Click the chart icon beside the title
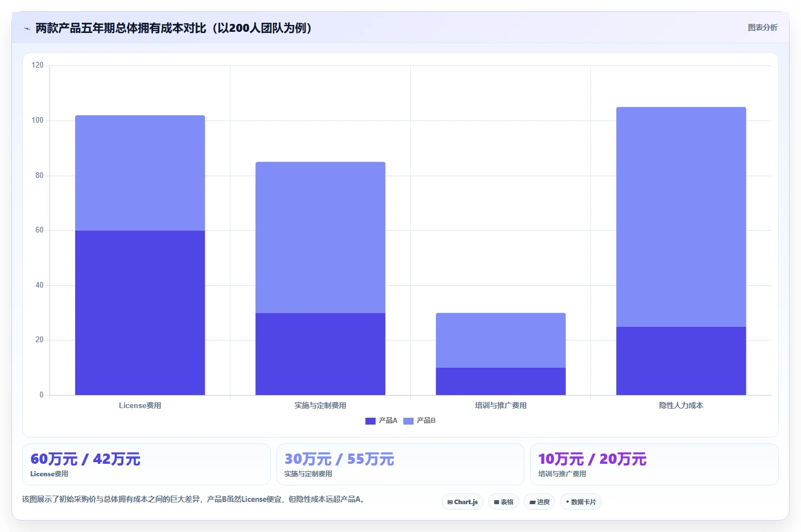Image resolution: width=801 pixels, height=532 pixels. click(27, 28)
